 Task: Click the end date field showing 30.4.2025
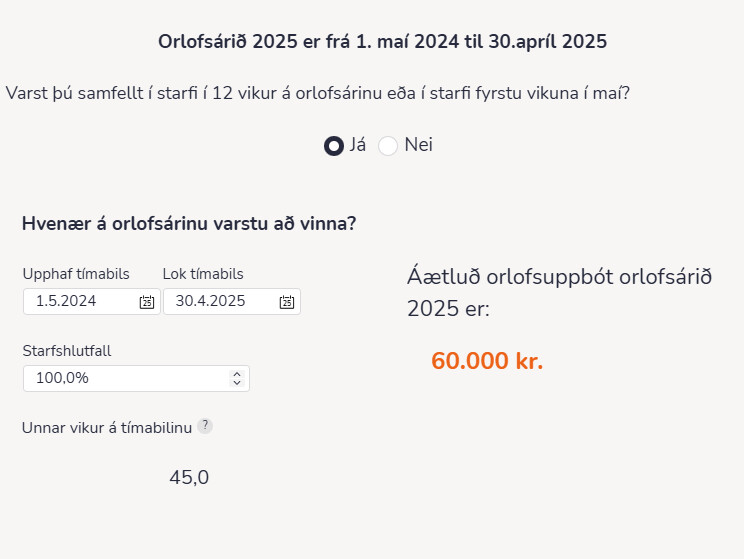click(x=218, y=302)
